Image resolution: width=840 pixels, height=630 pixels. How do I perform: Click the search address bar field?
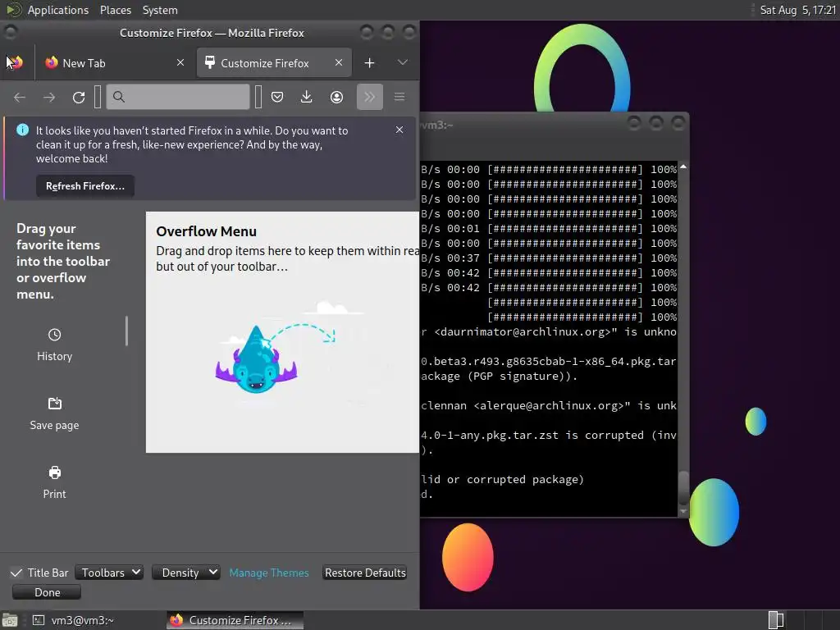(x=178, y=97)
